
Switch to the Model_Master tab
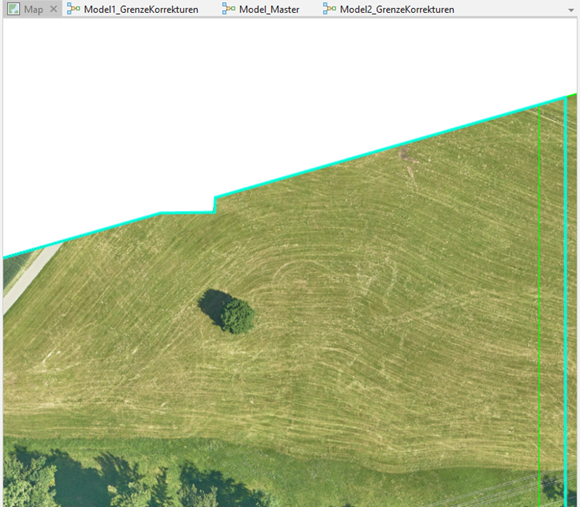click(261, 9)
